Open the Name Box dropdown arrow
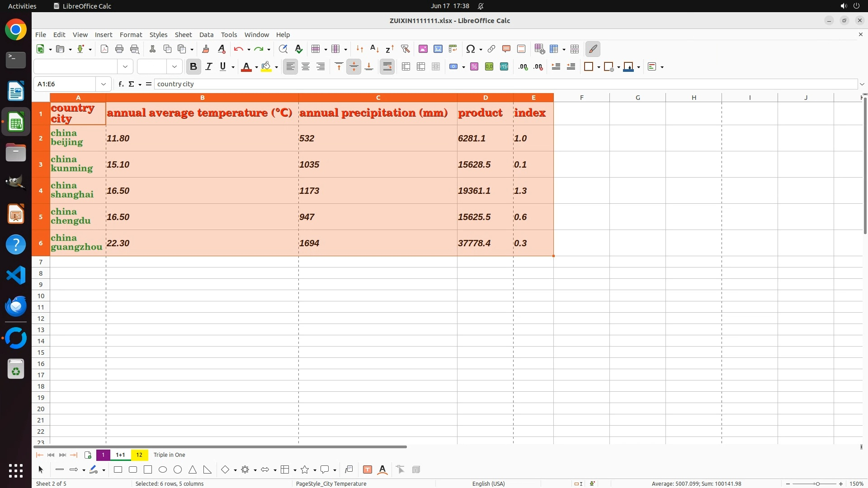 (x=104, y=84)
